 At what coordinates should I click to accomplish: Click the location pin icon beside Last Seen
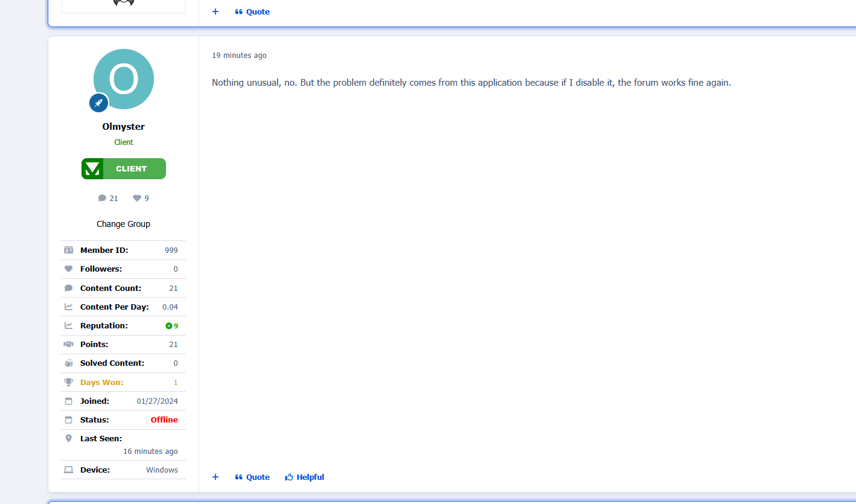click(x=69, y=438)
